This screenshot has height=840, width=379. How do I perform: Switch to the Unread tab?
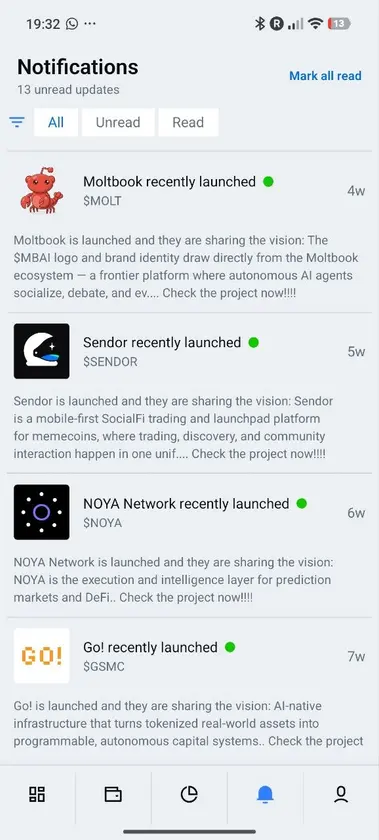[x=118, y=122]
